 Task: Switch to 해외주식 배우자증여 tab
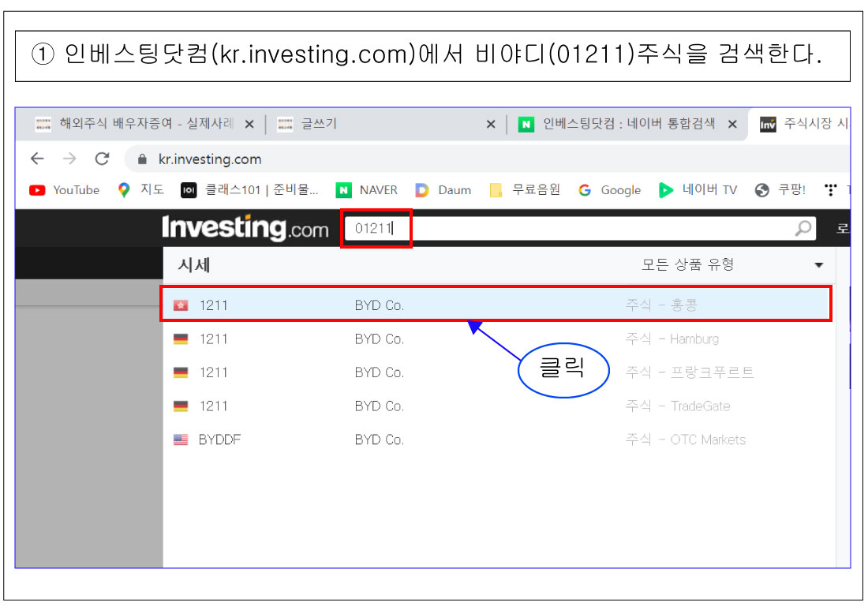point(134,123)
